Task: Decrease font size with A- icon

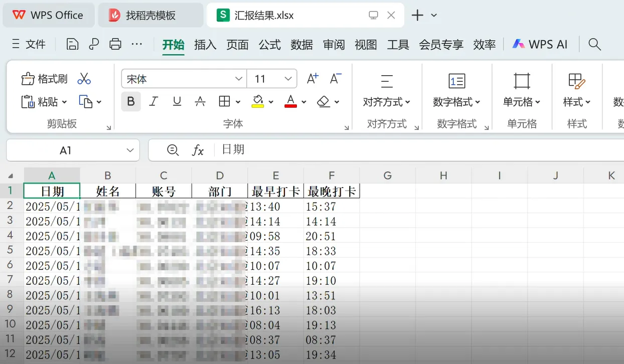Action: (x=335, y=79)
